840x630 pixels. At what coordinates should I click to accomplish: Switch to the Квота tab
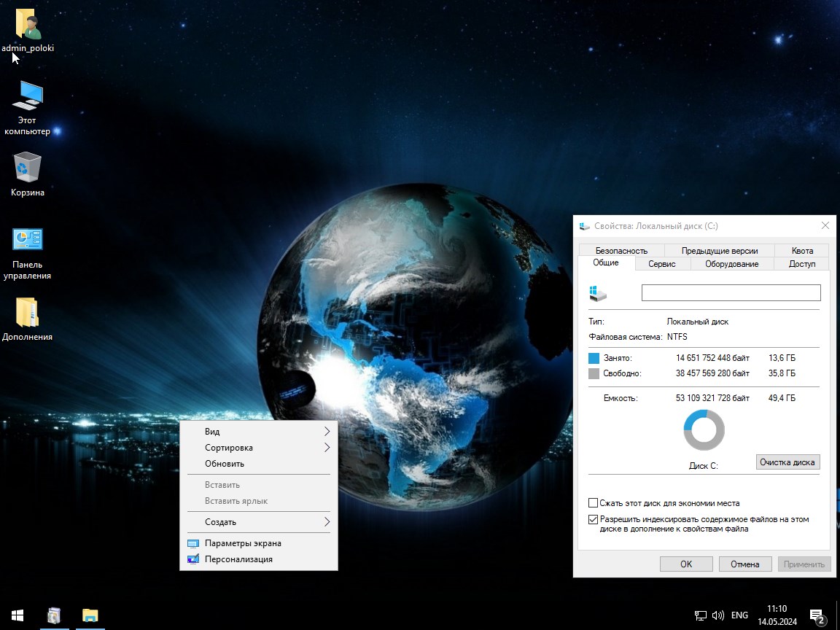click(x=802, y=251)
